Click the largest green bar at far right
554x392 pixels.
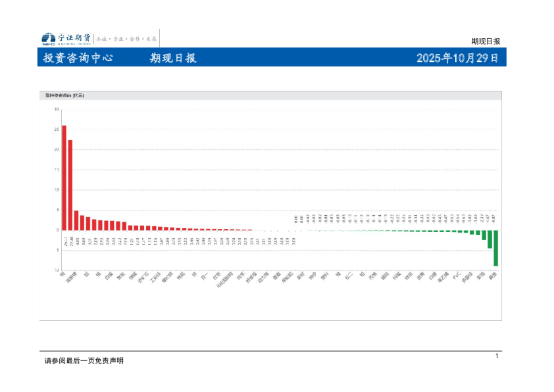pos(495,248)
